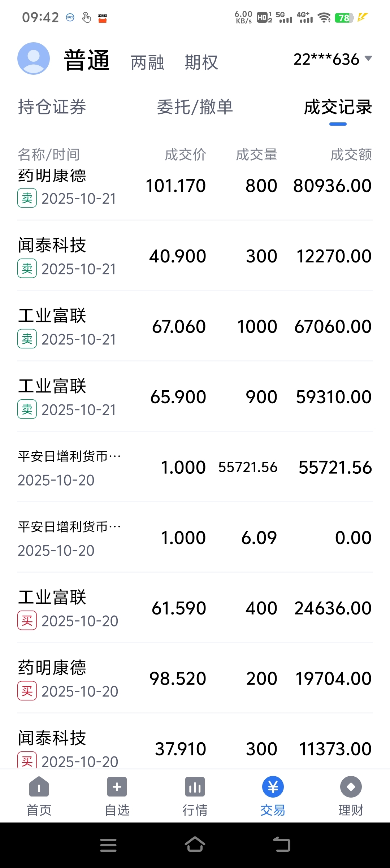Viewport: 390px width, 868px height.
Task: Select the 成交记录 trade records tab
Action: tap(338, 107)
